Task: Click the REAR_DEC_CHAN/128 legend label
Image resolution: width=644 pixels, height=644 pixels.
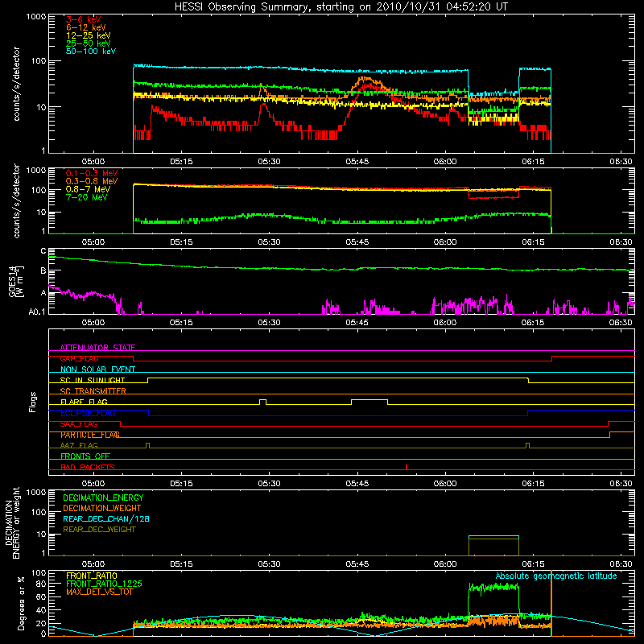Action: [106, 518]
